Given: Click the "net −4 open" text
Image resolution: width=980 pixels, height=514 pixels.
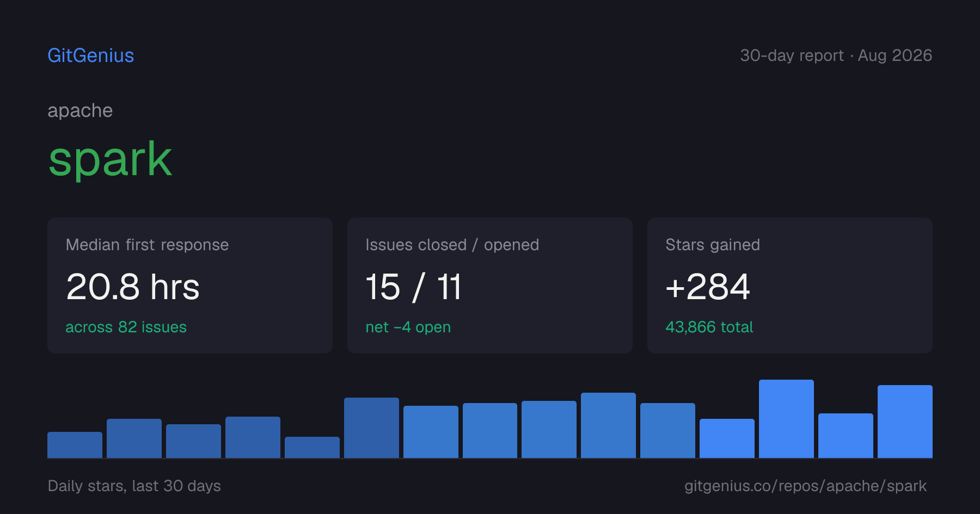Looking at the screenshot, I should (408, 327).
